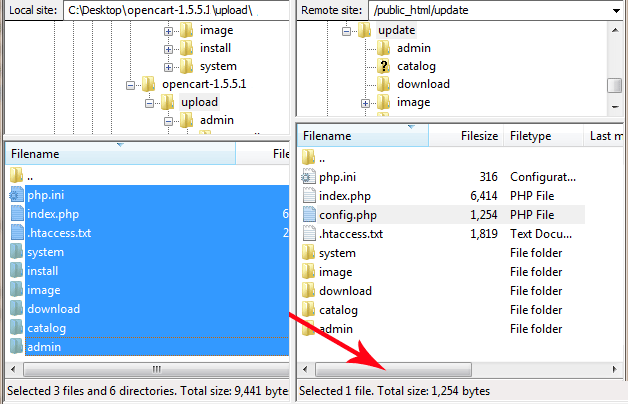Click the remote list horizontal scrollbar thumb
Screen dimensions: 628x405
tap(396, 370)
